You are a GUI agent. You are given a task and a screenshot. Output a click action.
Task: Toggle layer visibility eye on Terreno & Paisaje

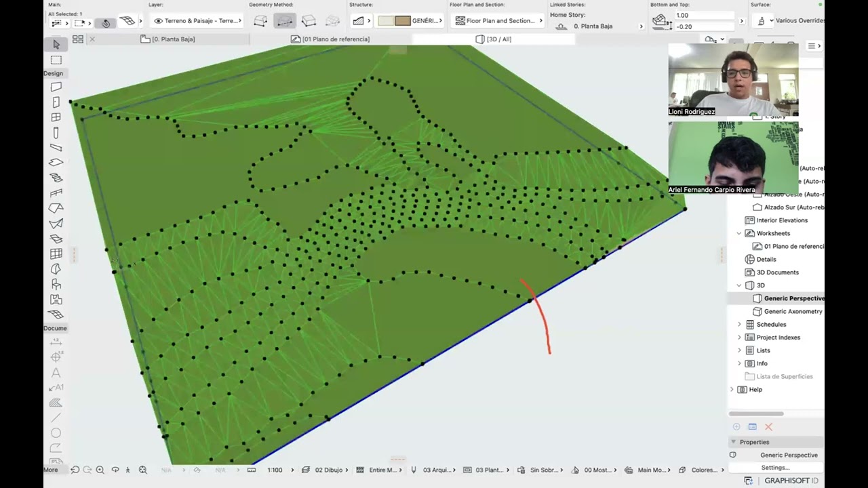[x=158, y=21]
